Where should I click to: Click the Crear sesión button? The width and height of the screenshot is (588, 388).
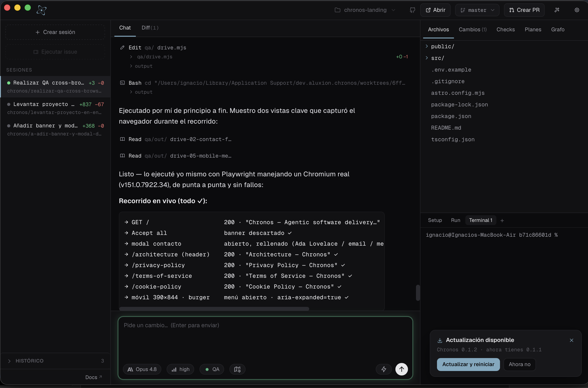click(55, 32)
